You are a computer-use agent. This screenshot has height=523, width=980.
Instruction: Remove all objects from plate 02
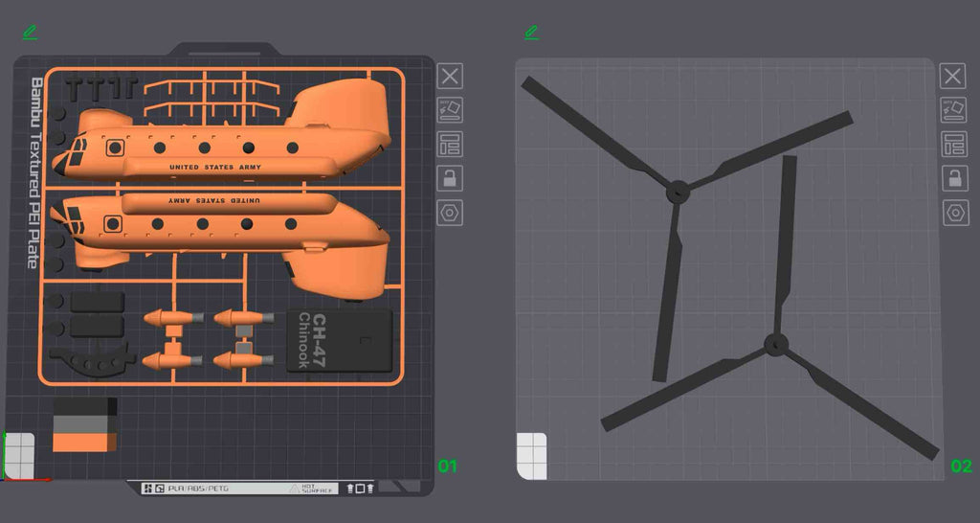click(952, 77)
